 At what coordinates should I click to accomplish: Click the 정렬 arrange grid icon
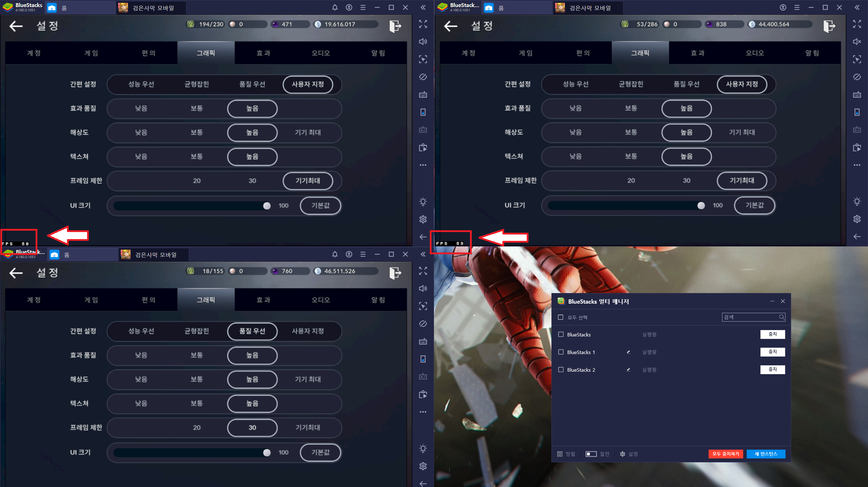(x=560, y=454)
